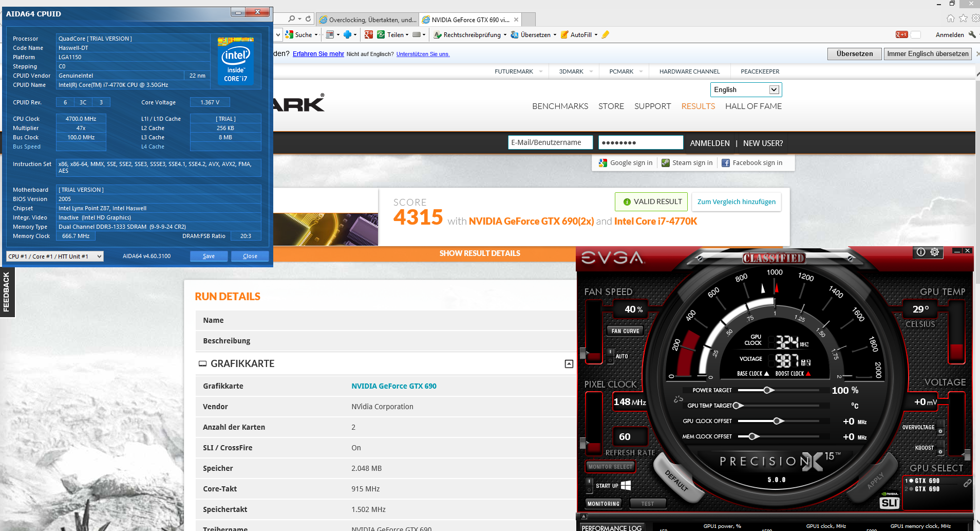Click the E-Mail/Benutzername input field
980x531 pixels.
pyautogui.click(x=551, y=142)
